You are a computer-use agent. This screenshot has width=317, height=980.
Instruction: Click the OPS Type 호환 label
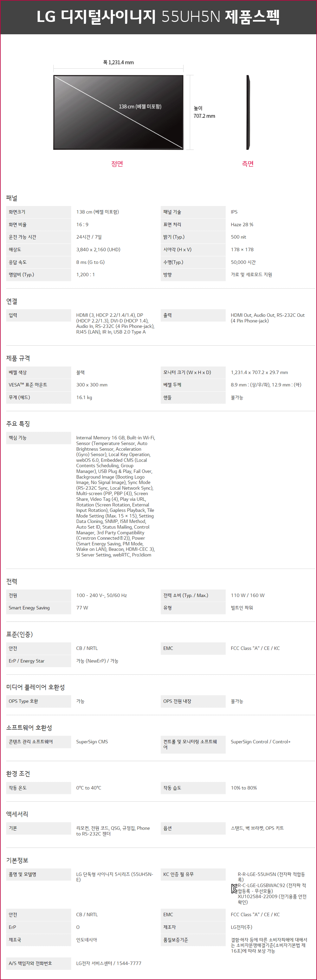tap(23, 701)
